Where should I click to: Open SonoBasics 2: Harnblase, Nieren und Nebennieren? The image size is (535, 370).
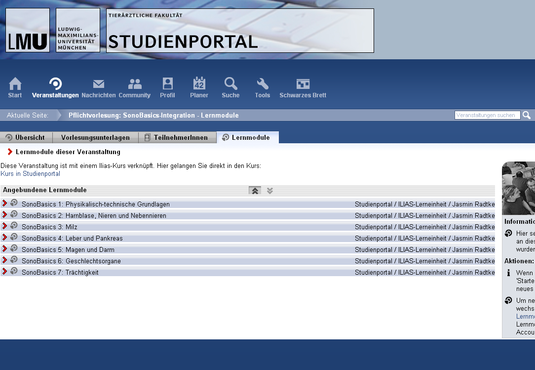click(94, 216)
